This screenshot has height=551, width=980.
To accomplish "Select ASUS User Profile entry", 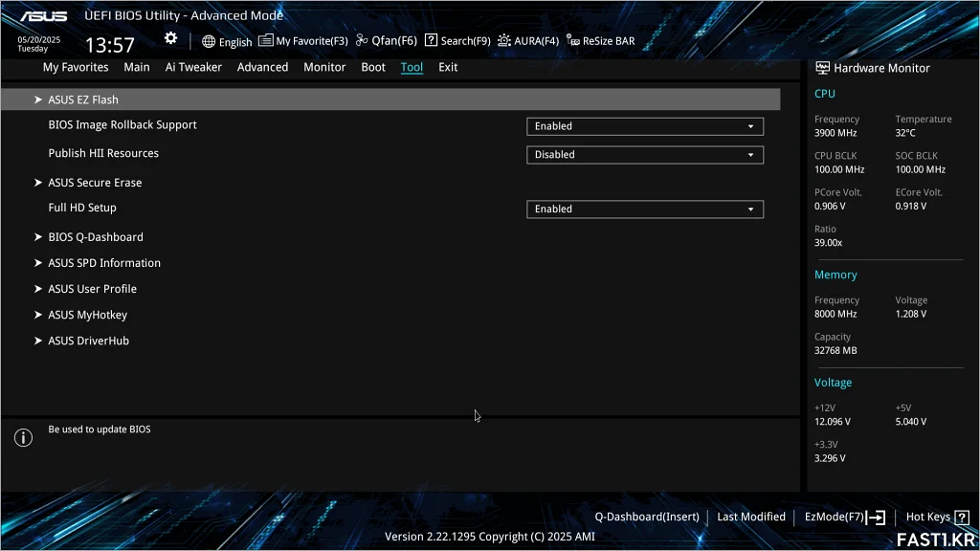I will click(x=93, y=289).
